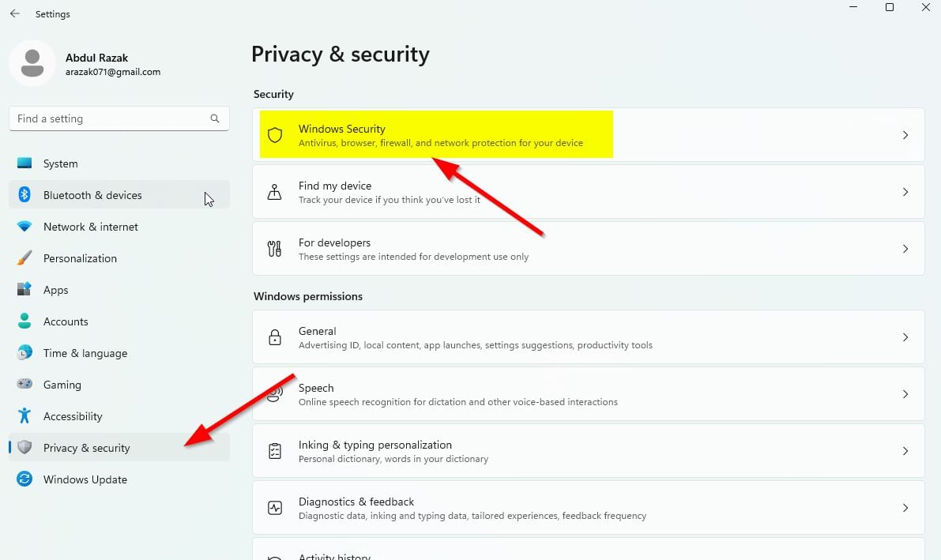Select Windows Update in sidebar
Image resolution: width=941 pixels, height=560 pixels.
coord(85,479)
